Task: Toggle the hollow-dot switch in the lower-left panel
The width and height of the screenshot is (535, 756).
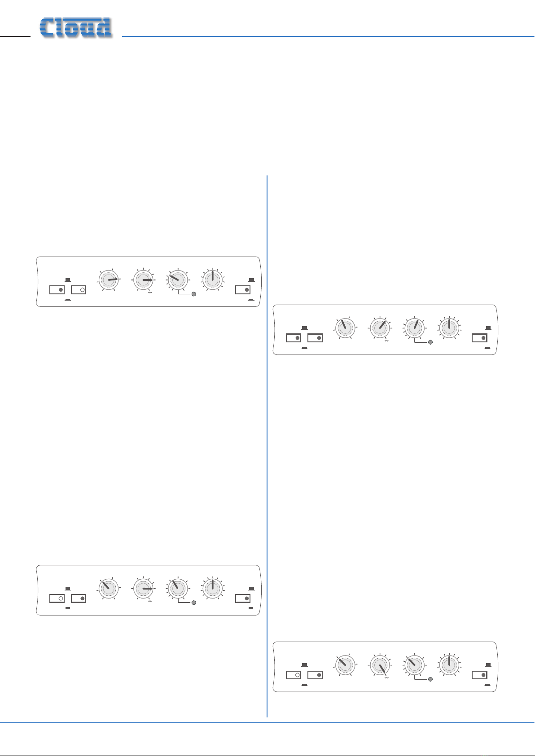Action: 57,599
